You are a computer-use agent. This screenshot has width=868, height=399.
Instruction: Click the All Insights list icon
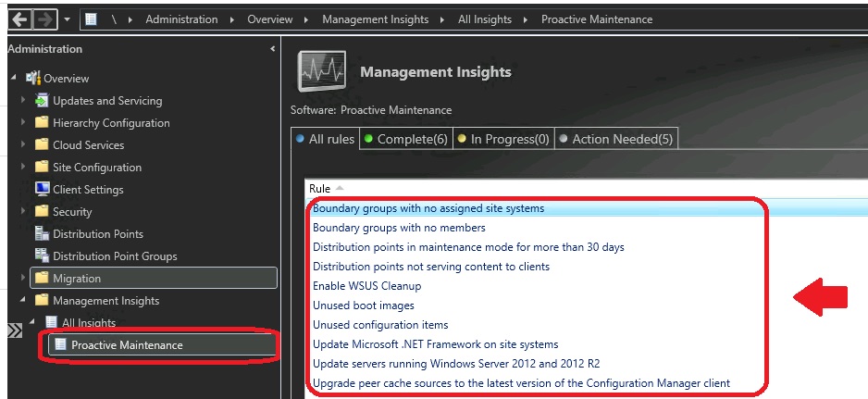click(51, 322)
